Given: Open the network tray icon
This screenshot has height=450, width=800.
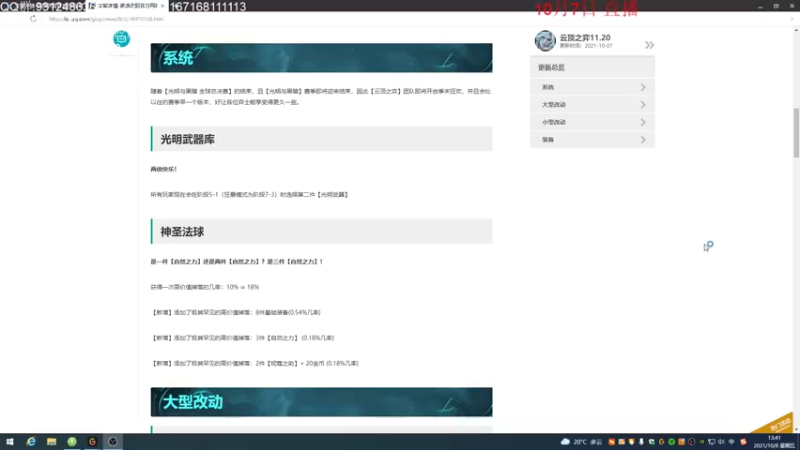Looking at the screenshot, I should pos(711,442).
